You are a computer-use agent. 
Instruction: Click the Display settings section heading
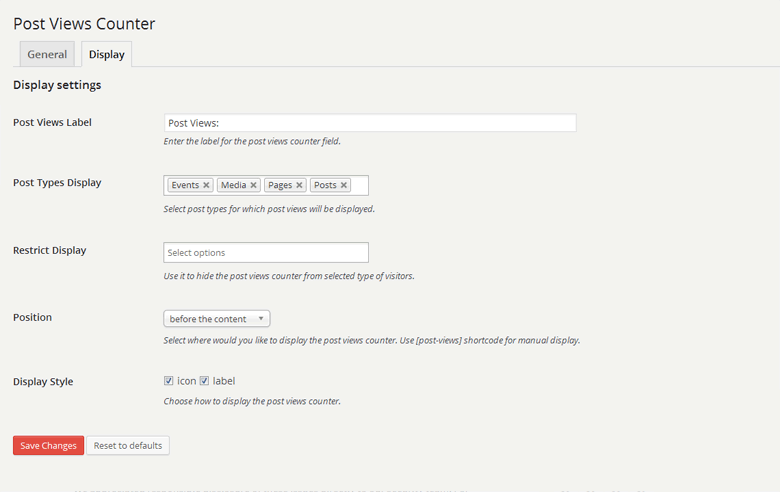[57, 85]
